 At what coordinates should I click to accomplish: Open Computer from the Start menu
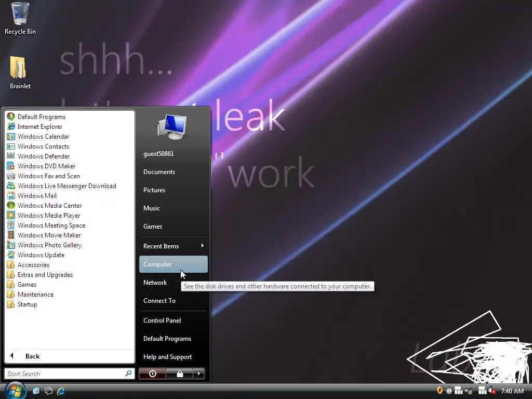[x=173, y=264]
